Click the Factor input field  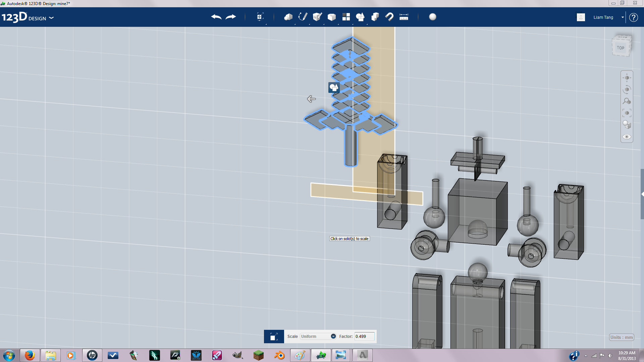point(364,337)
